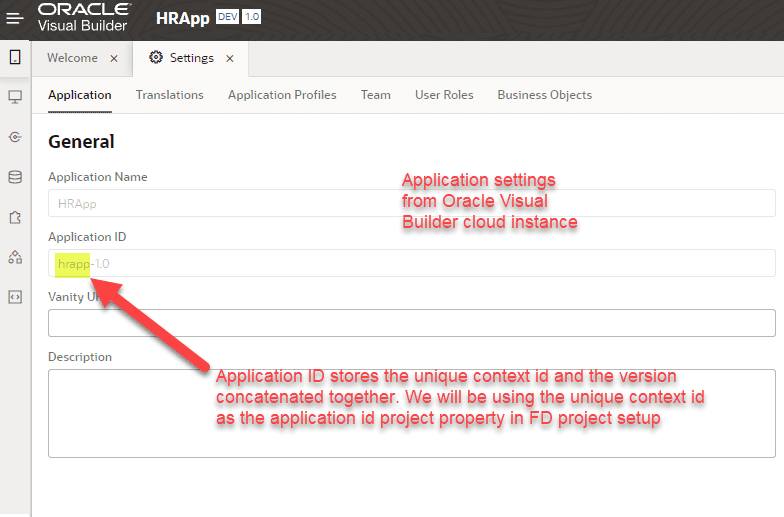Click the Application ID field
Viewport: 784px width, 517px height.
click(x=412, y=263)
